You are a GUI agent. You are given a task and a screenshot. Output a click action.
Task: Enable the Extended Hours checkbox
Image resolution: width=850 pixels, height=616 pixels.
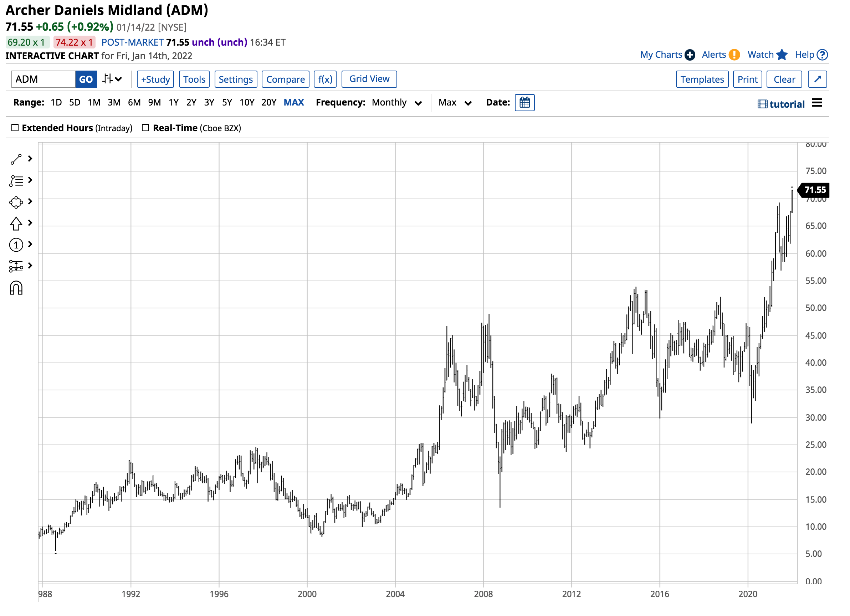point(15,128)
